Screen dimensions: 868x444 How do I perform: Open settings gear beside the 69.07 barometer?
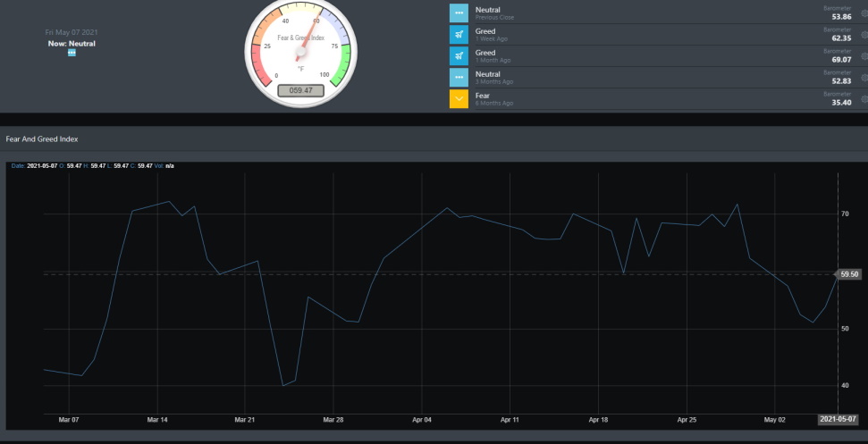pos(864,56)
